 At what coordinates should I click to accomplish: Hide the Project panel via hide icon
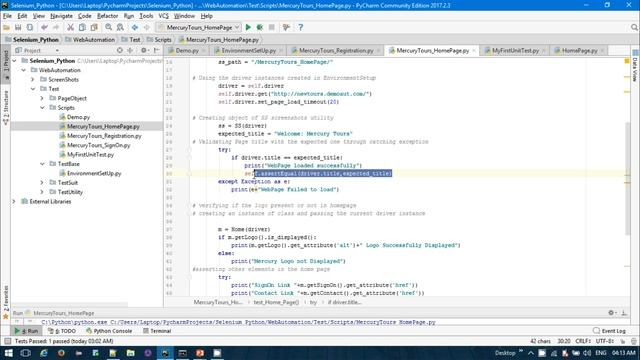157,50
